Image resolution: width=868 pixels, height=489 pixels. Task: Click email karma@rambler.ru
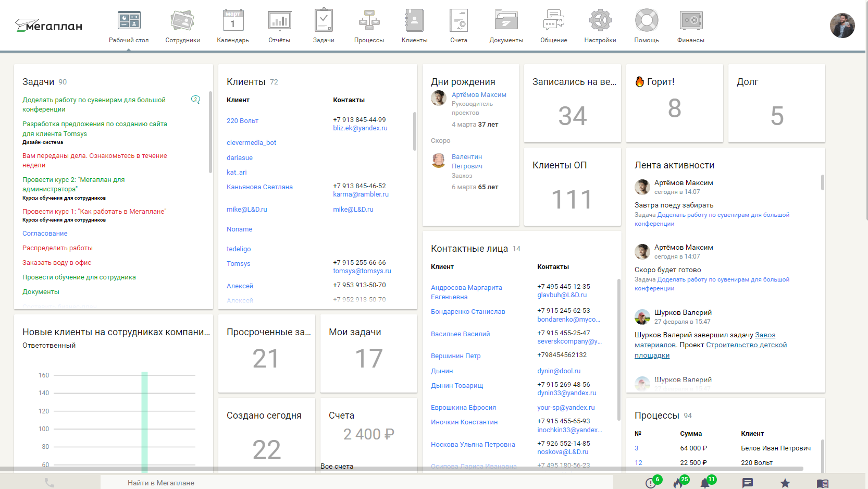(361, 194)
